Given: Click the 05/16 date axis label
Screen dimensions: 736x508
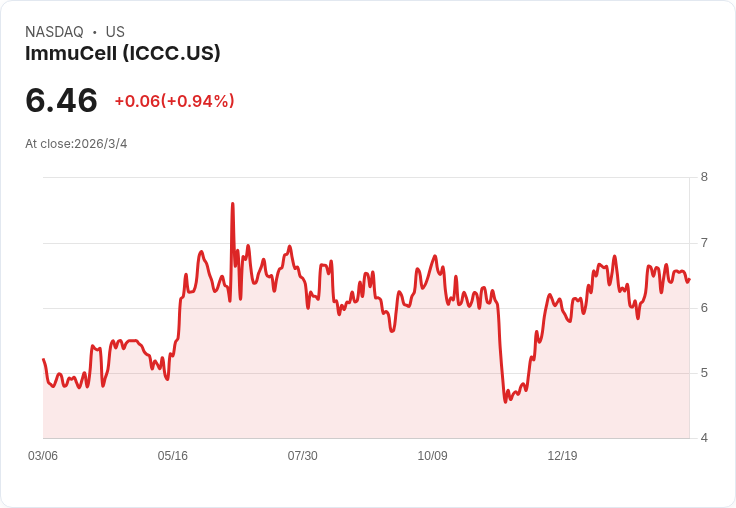Looking at the screenshot, I should click(x=173, y=456).
